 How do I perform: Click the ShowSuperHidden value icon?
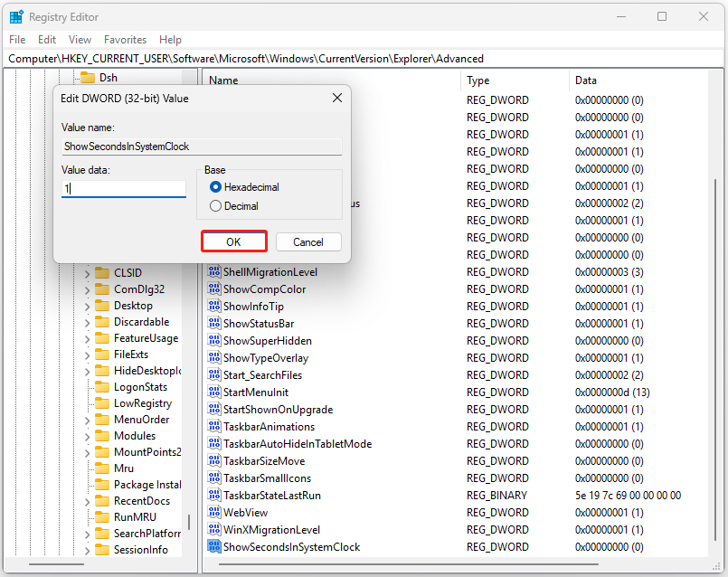214,340
